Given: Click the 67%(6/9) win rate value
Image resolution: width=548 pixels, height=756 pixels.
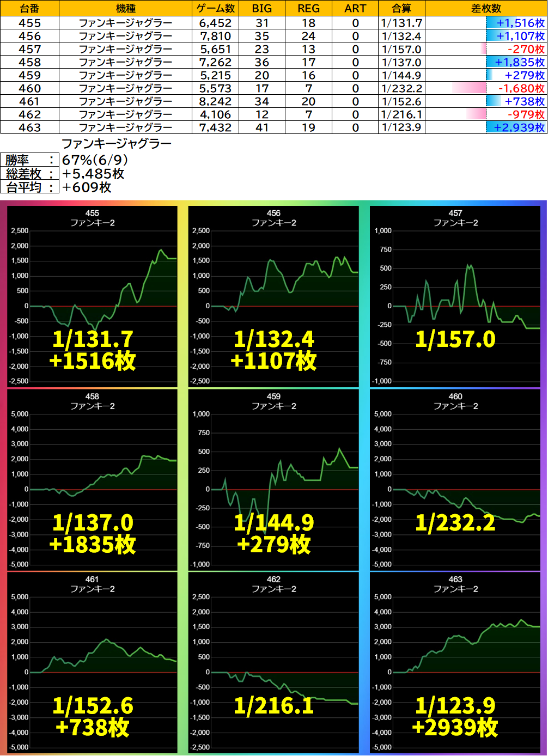Looking at the screenshot, I should (95, 160).
